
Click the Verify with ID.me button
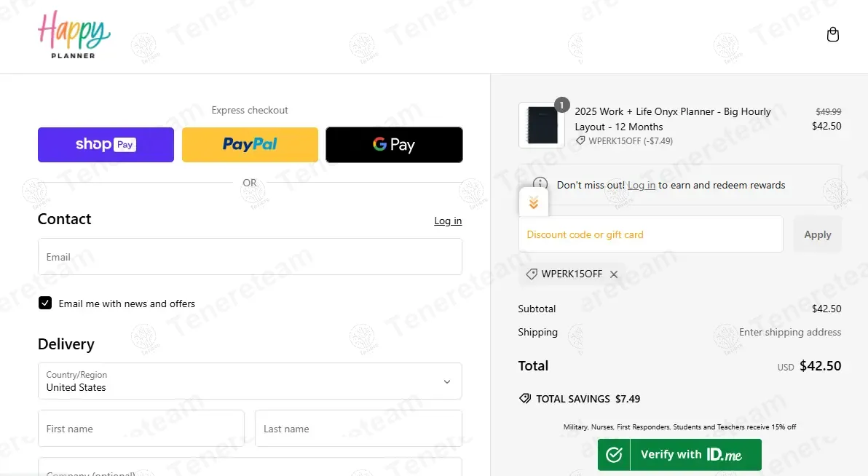pos(679,455)
